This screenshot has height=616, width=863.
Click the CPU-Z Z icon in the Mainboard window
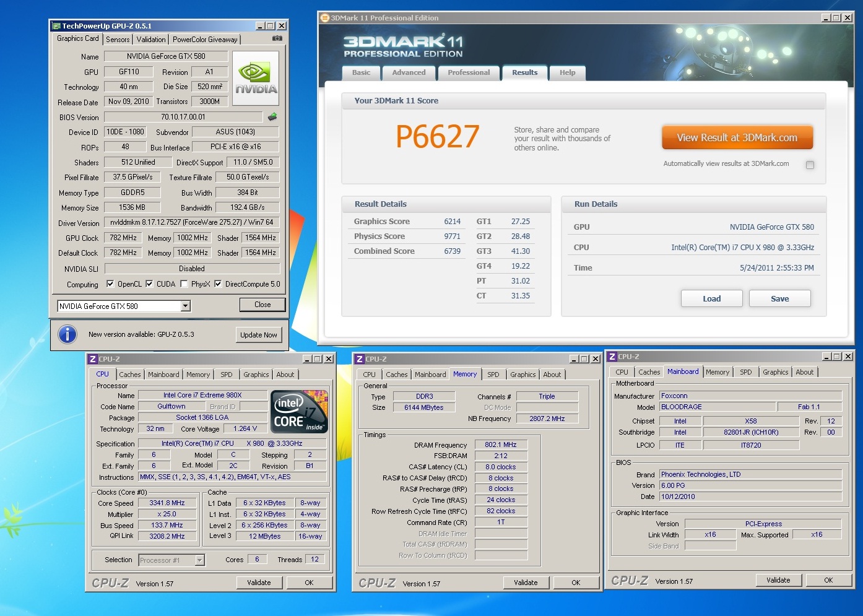click(x=612, y=357)
